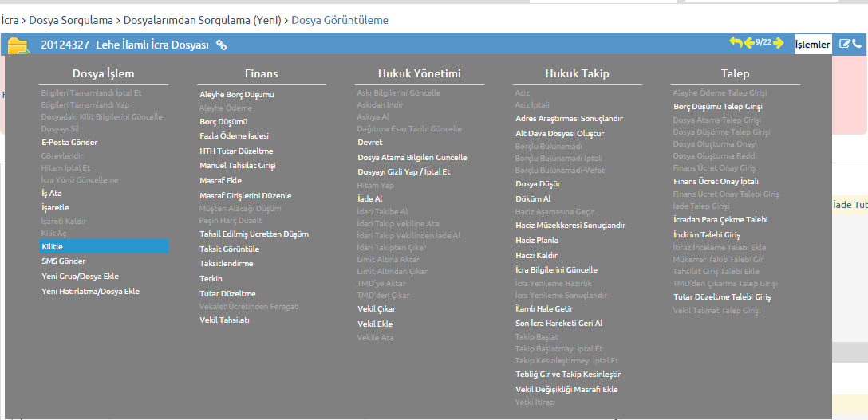Viewport: 868px width, 420px height.
Task: Choose Son İcra Hareketi Geri Al
Action: pyautogui.click(x=558, y=324)
